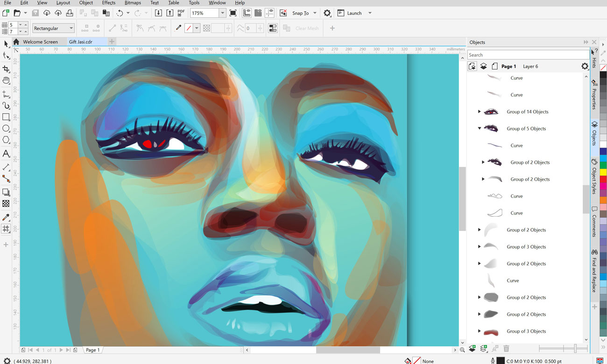Screen dimensions: 607x364
Task: Select the Text tool
Action: tap(6, 154)
